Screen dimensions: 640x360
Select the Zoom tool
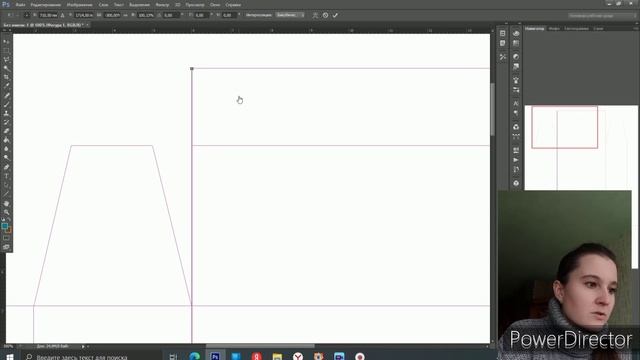pos(6,212)
